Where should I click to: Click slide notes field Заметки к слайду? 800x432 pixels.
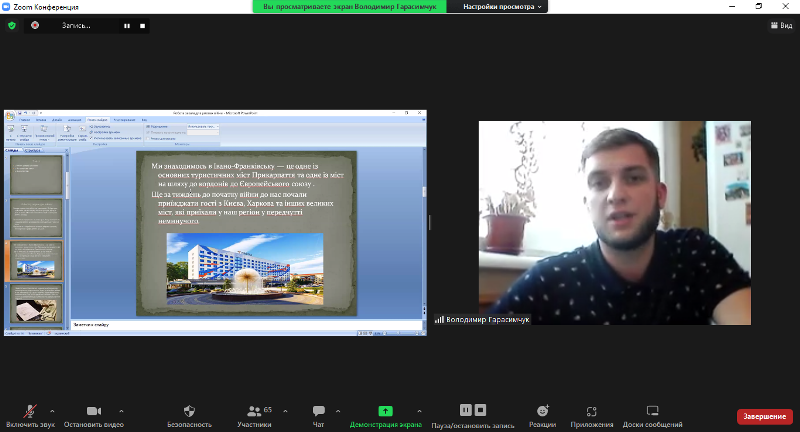[247, 324]
